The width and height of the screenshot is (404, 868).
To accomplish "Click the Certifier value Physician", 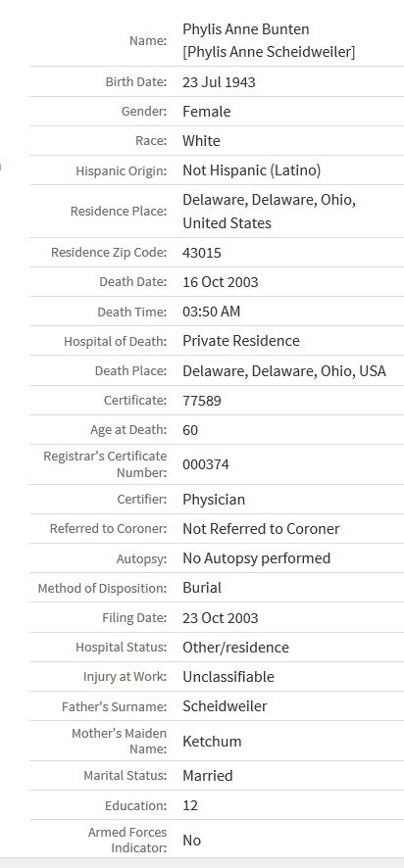I will [214, 500].
